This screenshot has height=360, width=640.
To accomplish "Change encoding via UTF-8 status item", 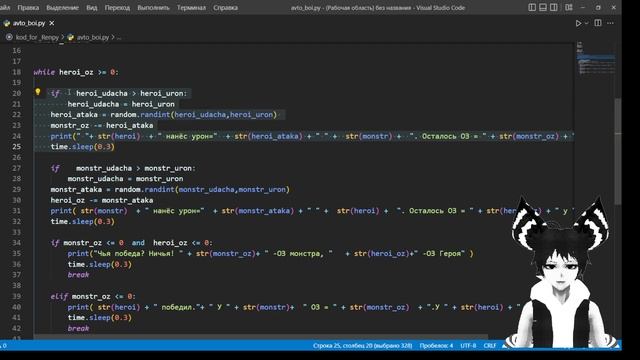I will tap(468, 346).
